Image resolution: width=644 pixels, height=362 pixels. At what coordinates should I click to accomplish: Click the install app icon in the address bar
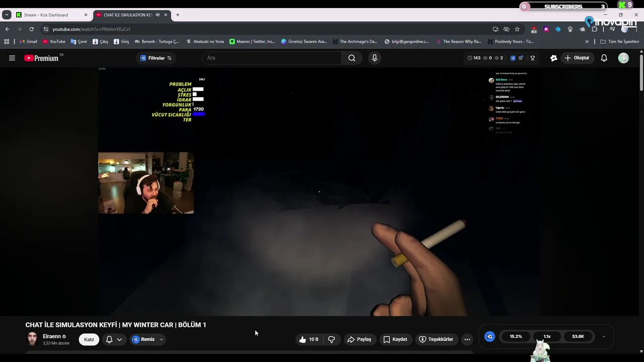point(496,29)
